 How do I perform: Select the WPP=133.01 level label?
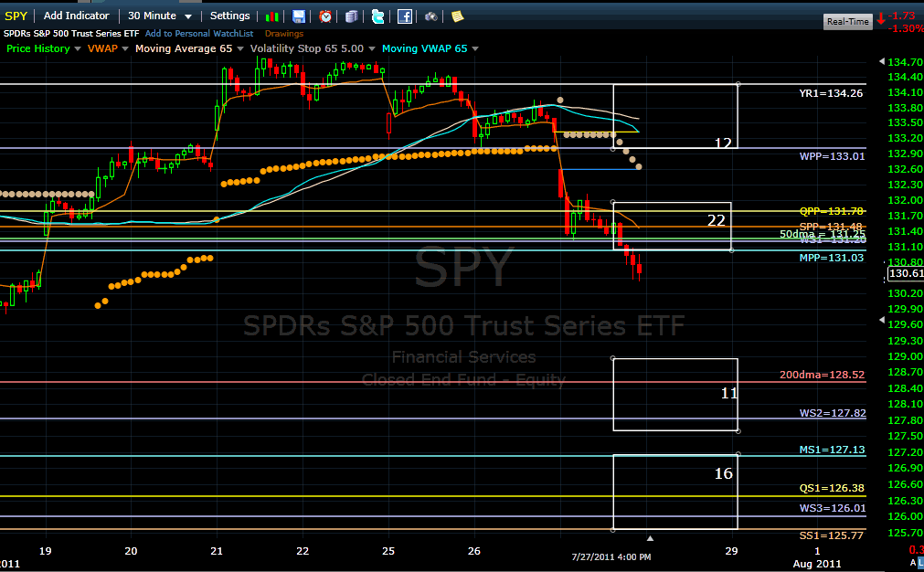pyautogui.click(x=832, y=156)
